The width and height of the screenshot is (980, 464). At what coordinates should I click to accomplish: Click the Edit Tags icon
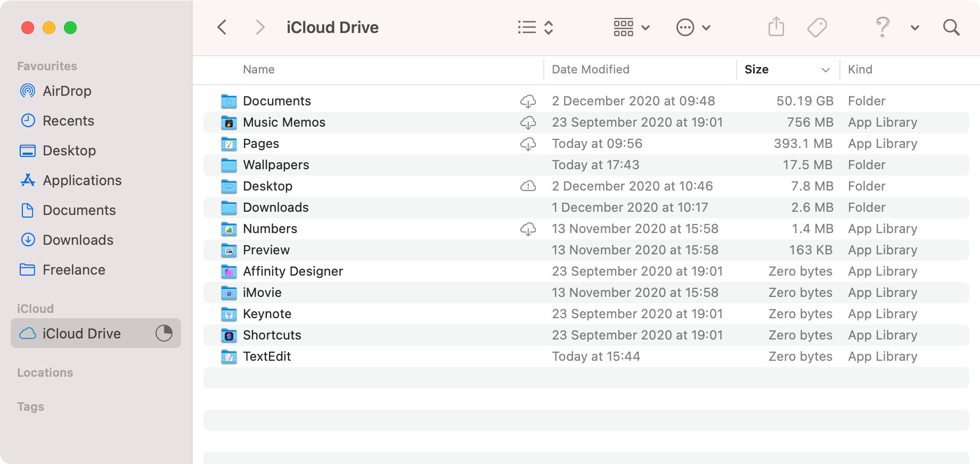click(x=816, y=27)
